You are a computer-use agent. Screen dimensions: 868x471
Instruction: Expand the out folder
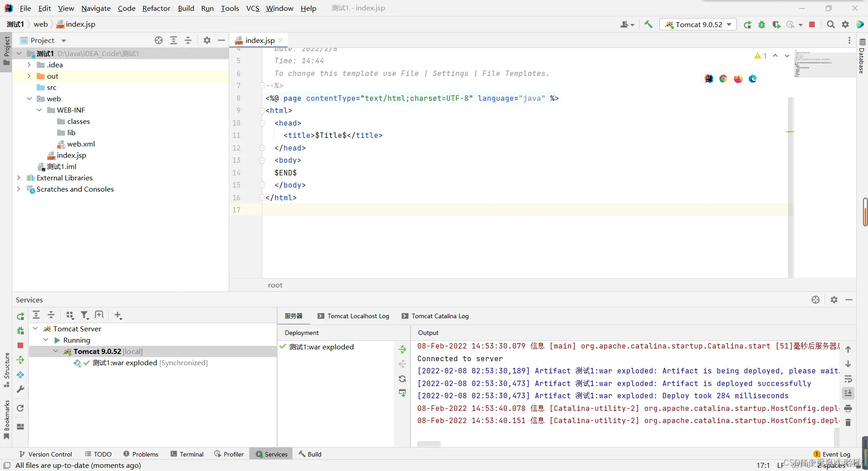coord(29,76)
